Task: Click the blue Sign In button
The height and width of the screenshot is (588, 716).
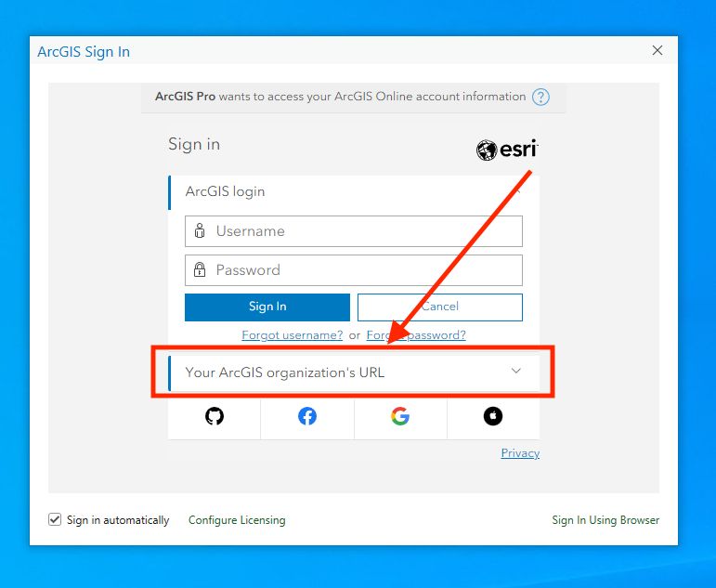Action: tap(267, 307)
